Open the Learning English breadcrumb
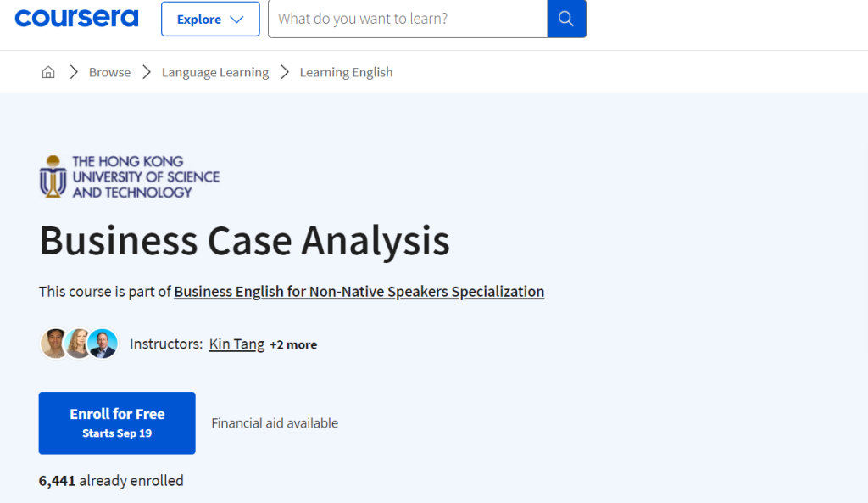Screen dimensions: 868x503 (346, 72)
